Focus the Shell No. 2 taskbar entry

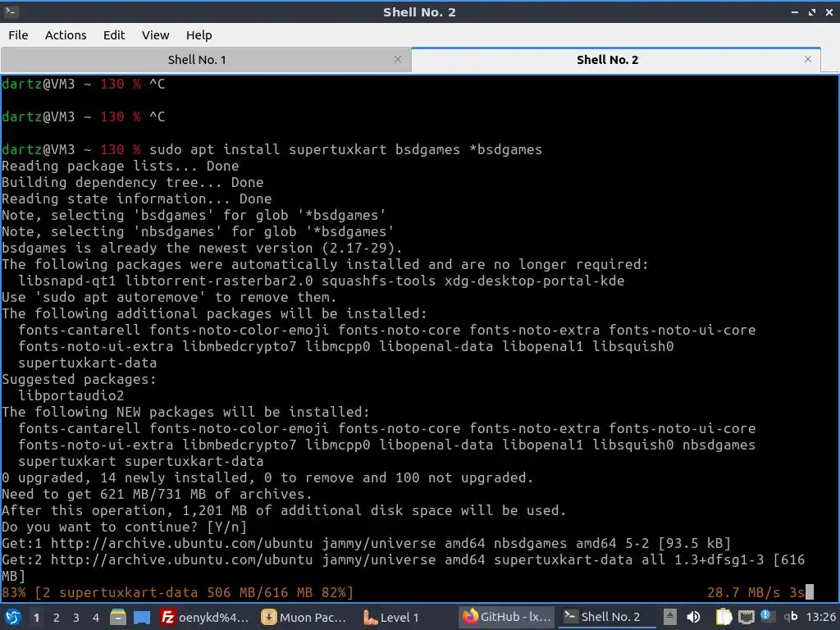pos(605,617)
